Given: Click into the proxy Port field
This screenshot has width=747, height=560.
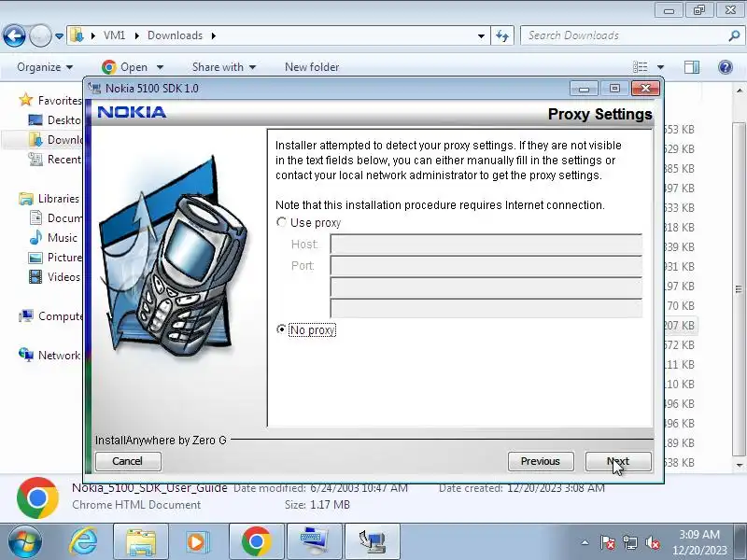Looking at the screenshot, I should pos(486,266).
